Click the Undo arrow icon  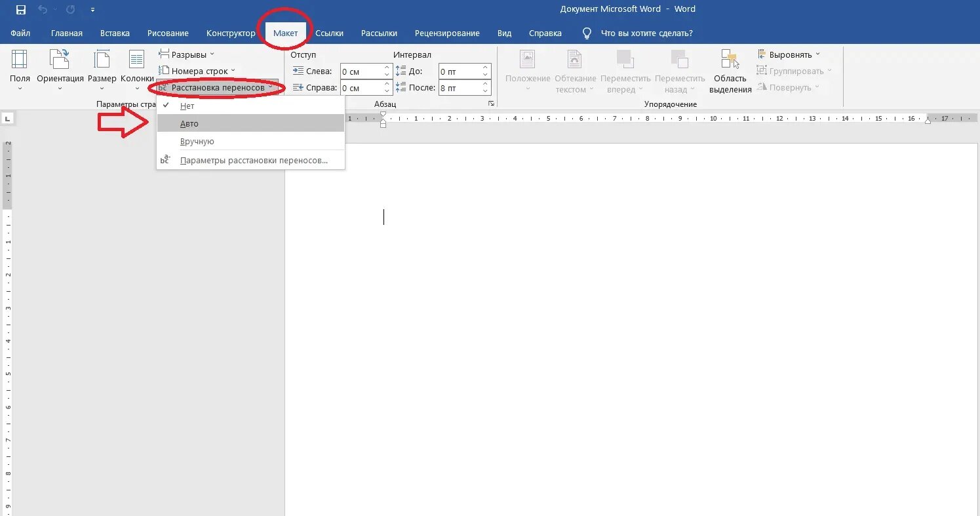tap(43, 10)
